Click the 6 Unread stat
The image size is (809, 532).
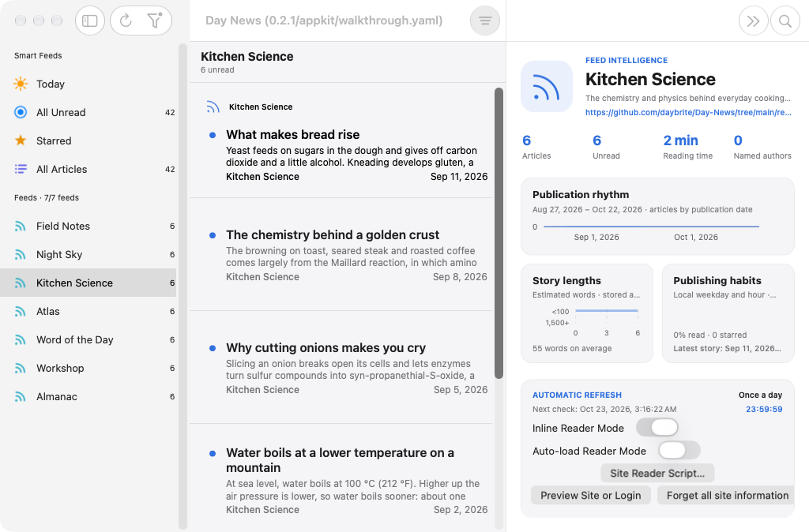pos(606,147)
